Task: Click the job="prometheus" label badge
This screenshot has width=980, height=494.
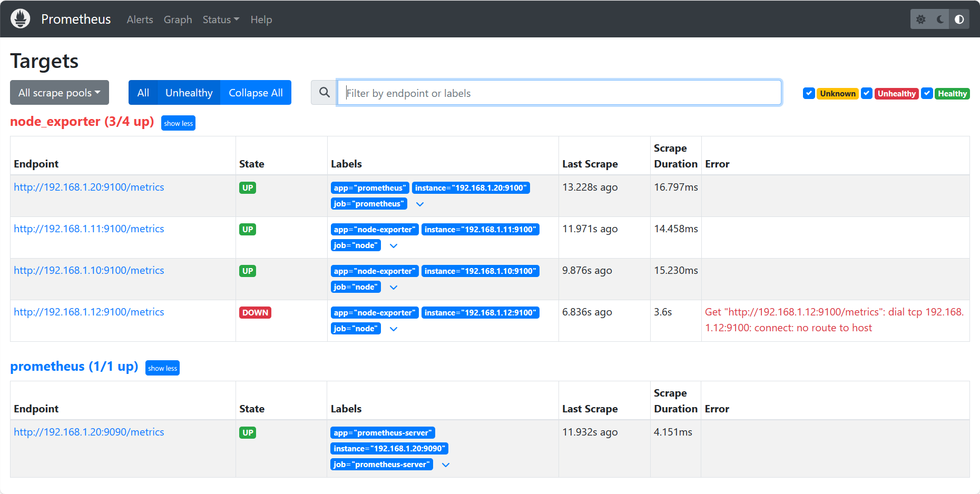Action: pos(369,204)
